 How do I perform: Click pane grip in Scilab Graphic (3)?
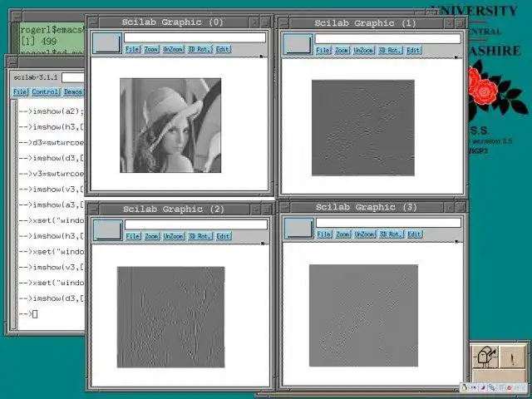coord(457,241)
